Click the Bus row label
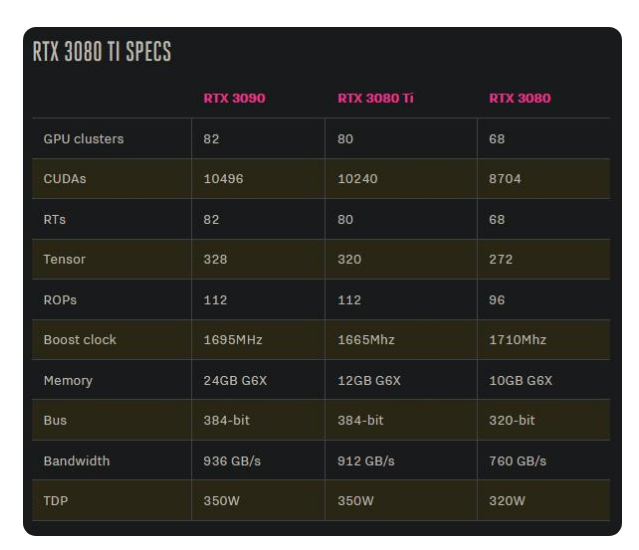Viewport: 639px width, 550px height. pos(55,420)
